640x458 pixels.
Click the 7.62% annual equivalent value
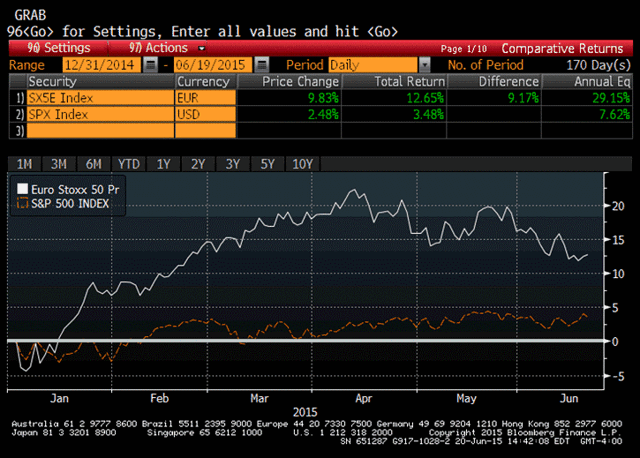pyautogui.click(x=615, y=114)
